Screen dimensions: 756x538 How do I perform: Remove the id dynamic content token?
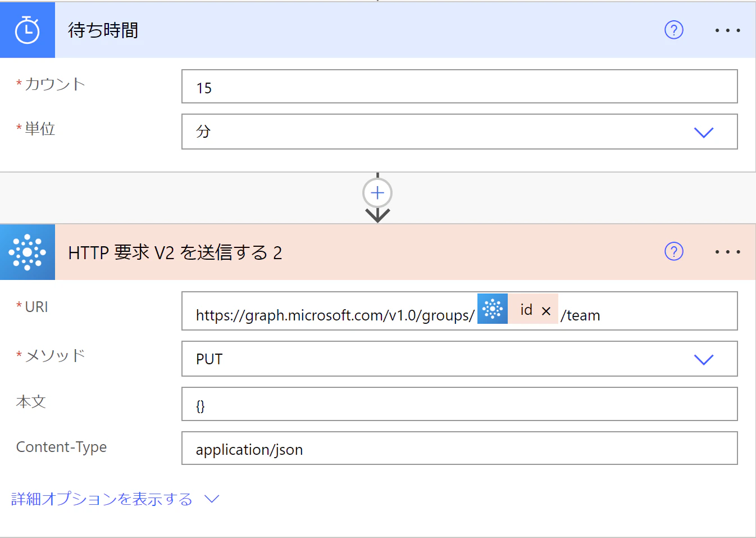click(x=546, y=311)
